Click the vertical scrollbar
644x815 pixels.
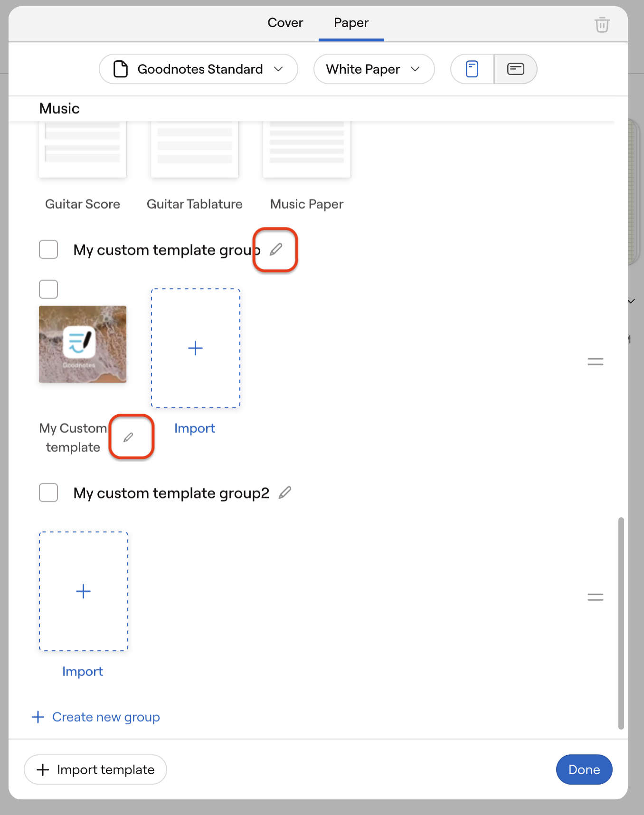(x=621, y=623)
